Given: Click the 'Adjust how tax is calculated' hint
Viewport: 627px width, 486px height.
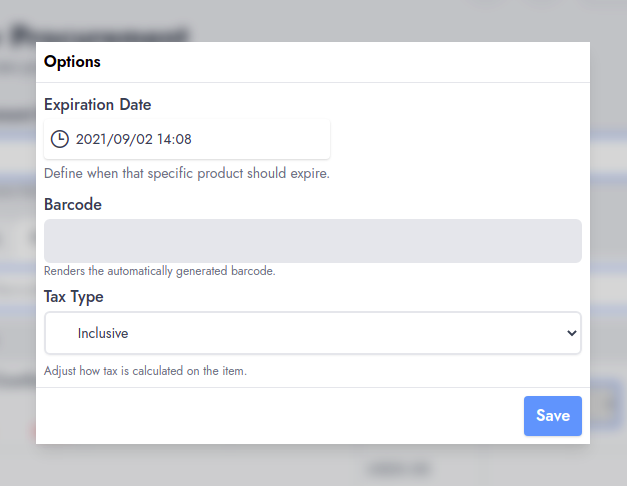Looking at the screenshot, I should (145, 371).
